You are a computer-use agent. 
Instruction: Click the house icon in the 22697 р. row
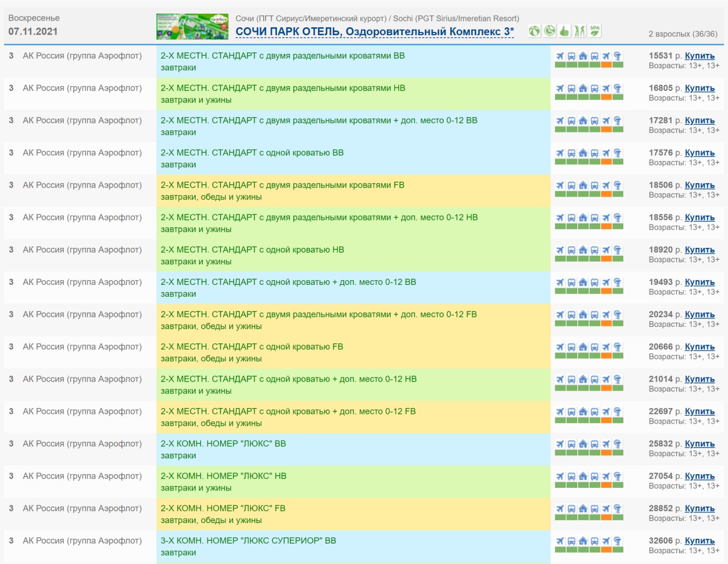tap(583, 413)
